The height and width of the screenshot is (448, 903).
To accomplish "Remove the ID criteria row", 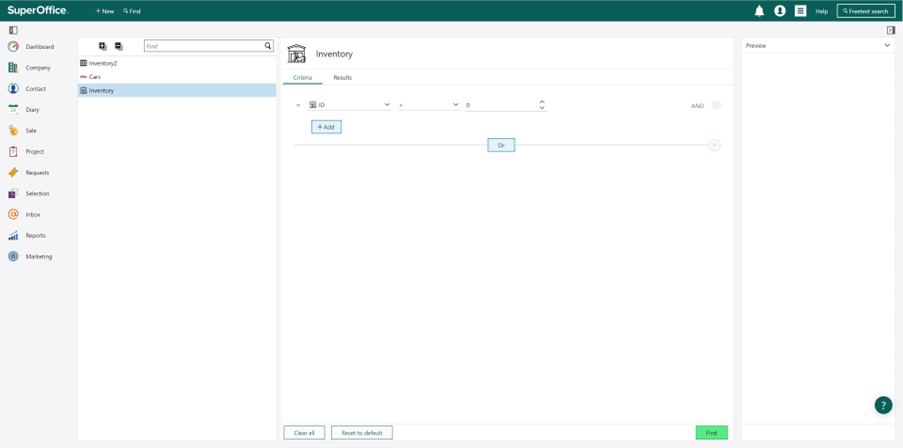I will click(x=716, y=105).
